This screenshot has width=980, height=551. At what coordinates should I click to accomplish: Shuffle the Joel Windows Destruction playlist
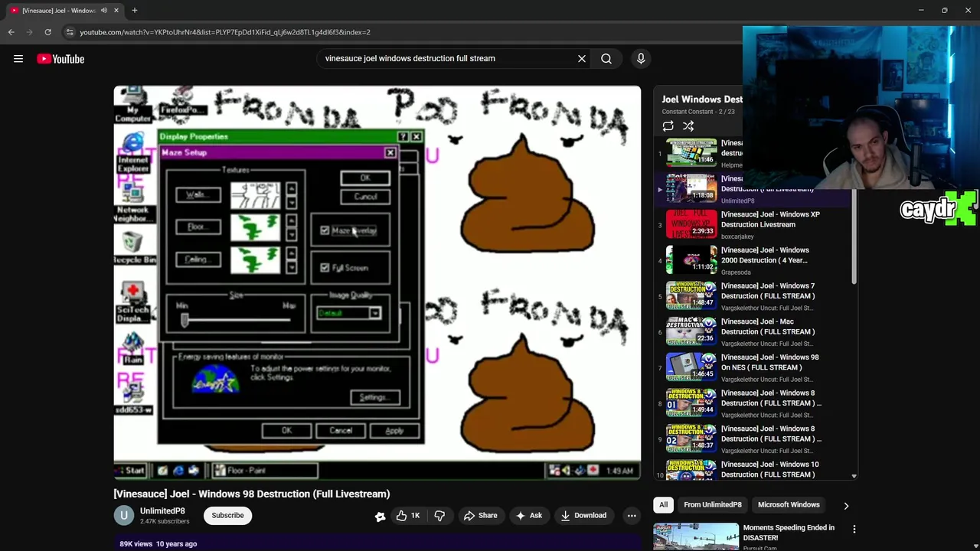[688, 126]
